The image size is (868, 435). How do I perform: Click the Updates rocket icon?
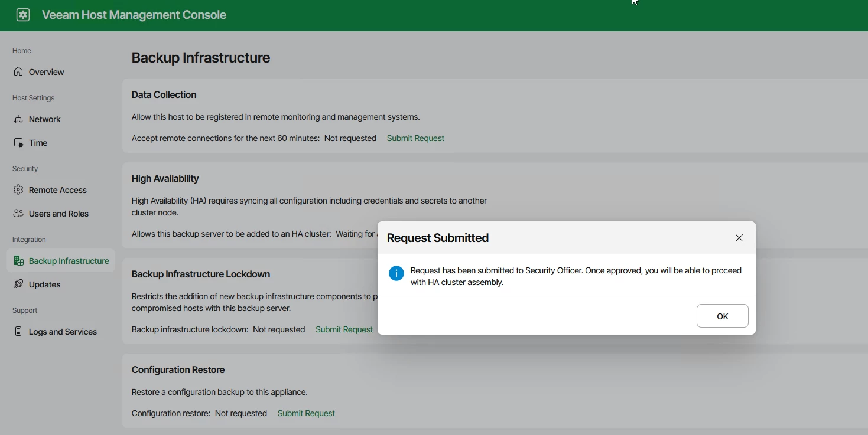18,284
